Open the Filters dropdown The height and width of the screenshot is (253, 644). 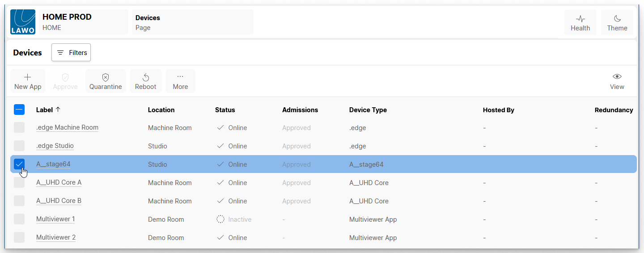[71, 52]
